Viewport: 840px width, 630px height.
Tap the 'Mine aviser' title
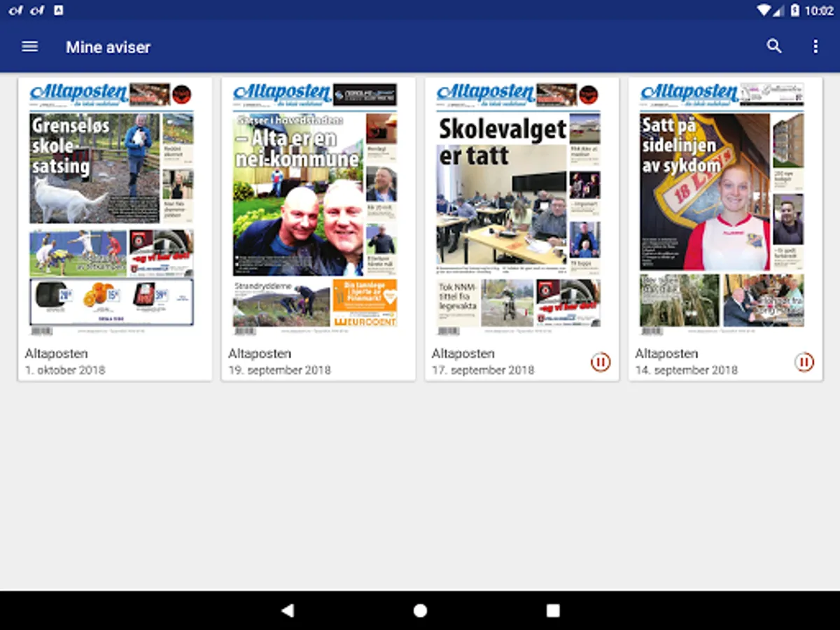pos(108,47)
